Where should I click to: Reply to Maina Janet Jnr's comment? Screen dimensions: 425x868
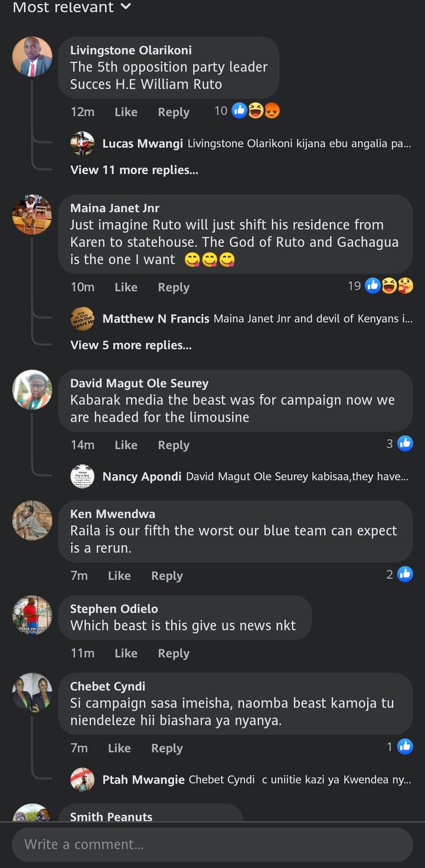pyautogui.click(x=174, y=288)
